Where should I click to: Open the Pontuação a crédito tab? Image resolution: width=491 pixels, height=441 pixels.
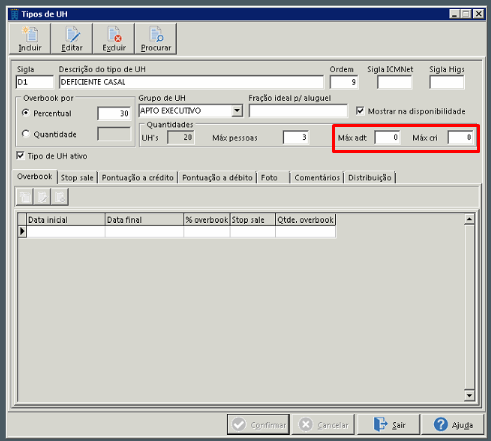[x=137, y=178]
